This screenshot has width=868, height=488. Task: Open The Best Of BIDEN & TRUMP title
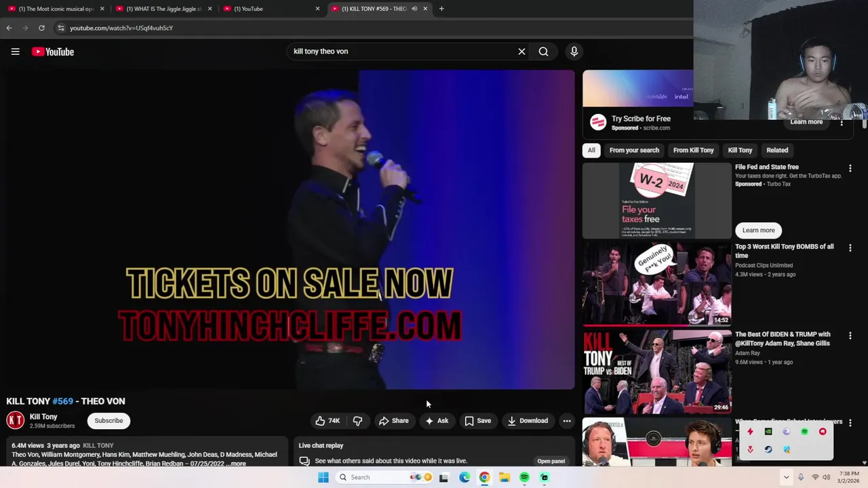pos(783,338)
